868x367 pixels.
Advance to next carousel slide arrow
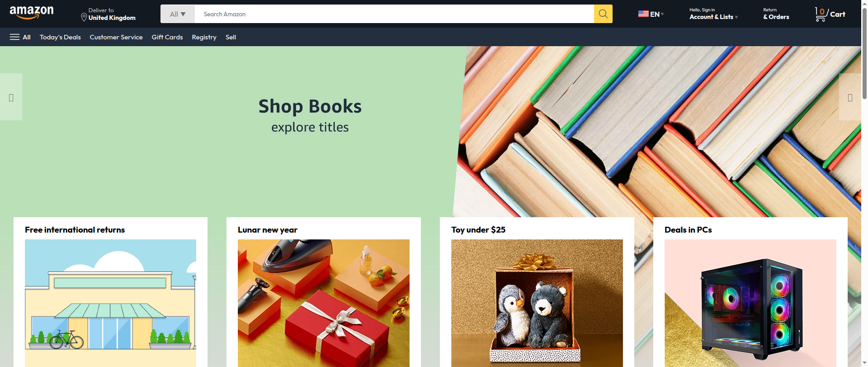850,97
